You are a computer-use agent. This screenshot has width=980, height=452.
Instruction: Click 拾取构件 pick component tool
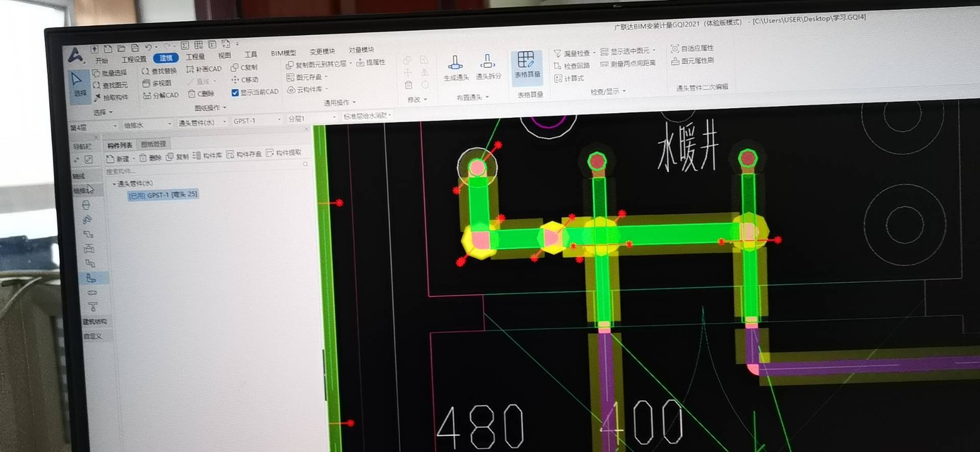[111, 97]
